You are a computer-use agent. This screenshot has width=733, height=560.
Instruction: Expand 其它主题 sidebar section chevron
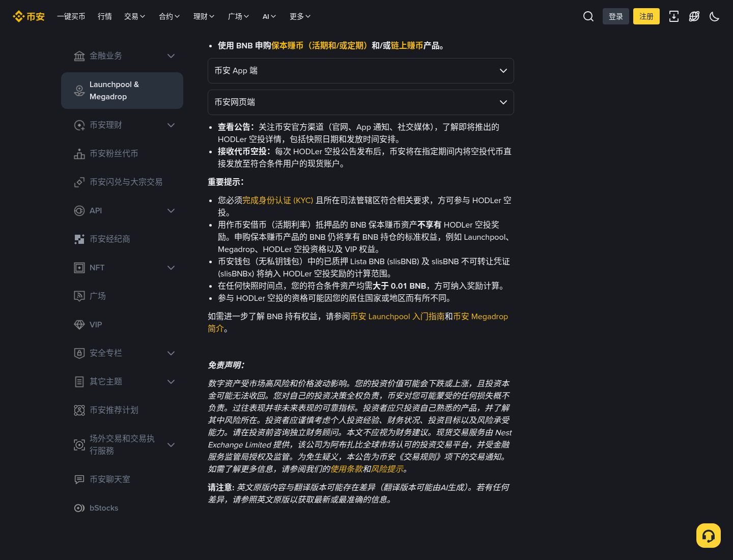(x=171, y=382)
